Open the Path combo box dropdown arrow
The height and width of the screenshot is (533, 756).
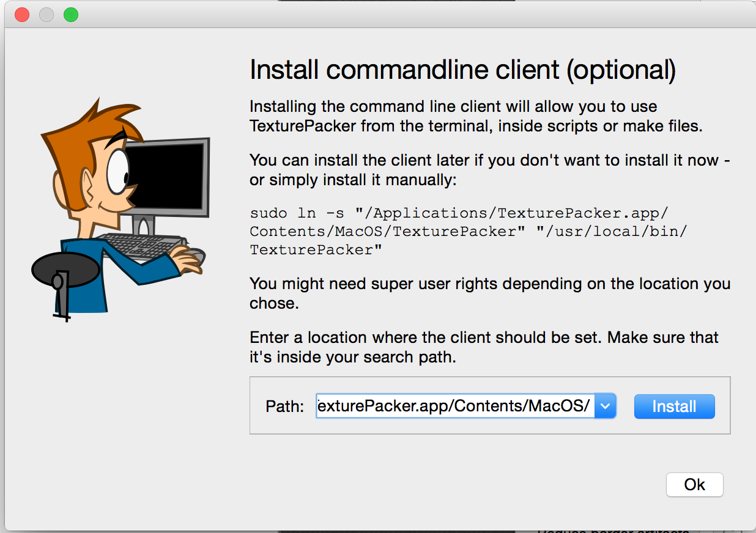[606, 406]
